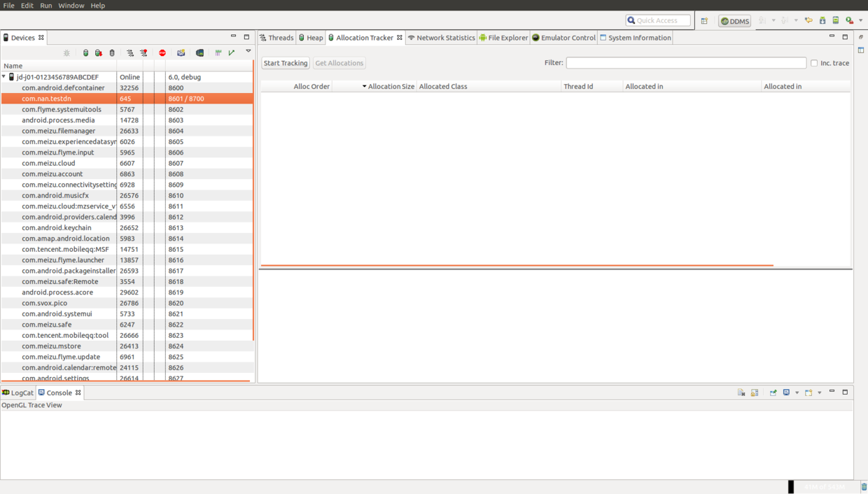Click the Display Selected Console monitor icon
This screenshot has height=494, width=868.
787,393
